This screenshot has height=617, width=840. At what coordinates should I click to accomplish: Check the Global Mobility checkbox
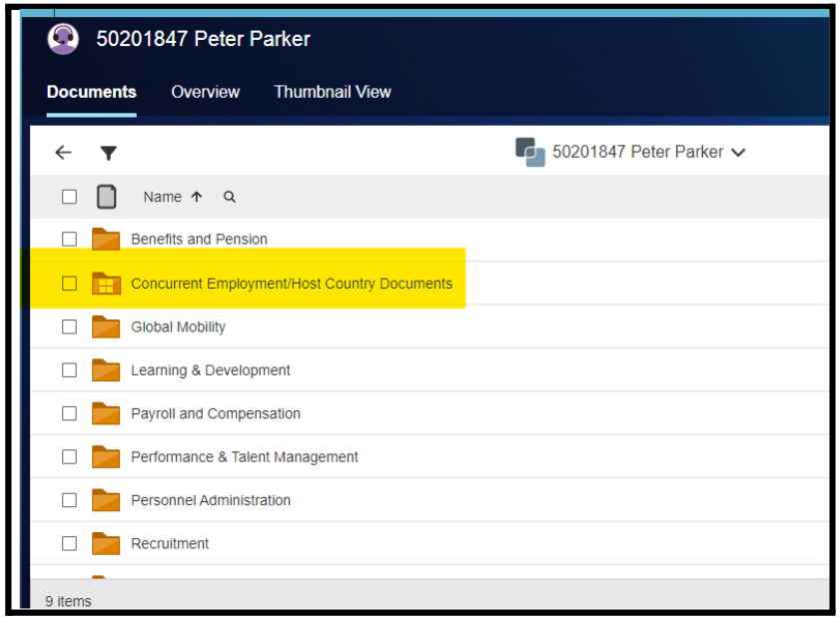click(x=69, y=326)
